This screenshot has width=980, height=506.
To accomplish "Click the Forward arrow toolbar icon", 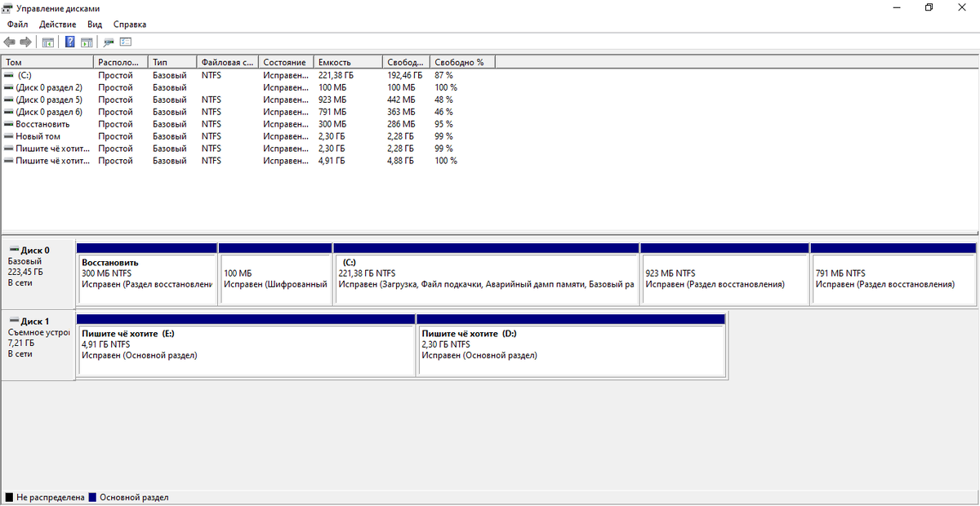I will coord(25,42).
